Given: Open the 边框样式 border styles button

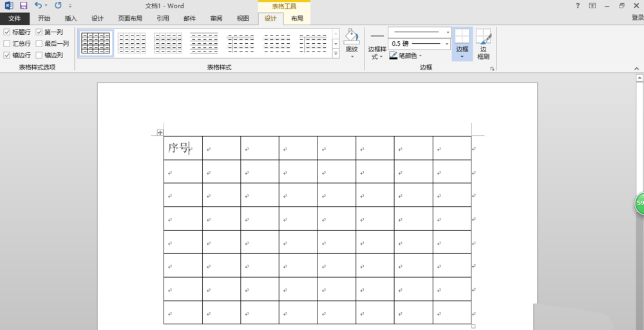Looking at the screenshot, I should [x=377, y=44].
